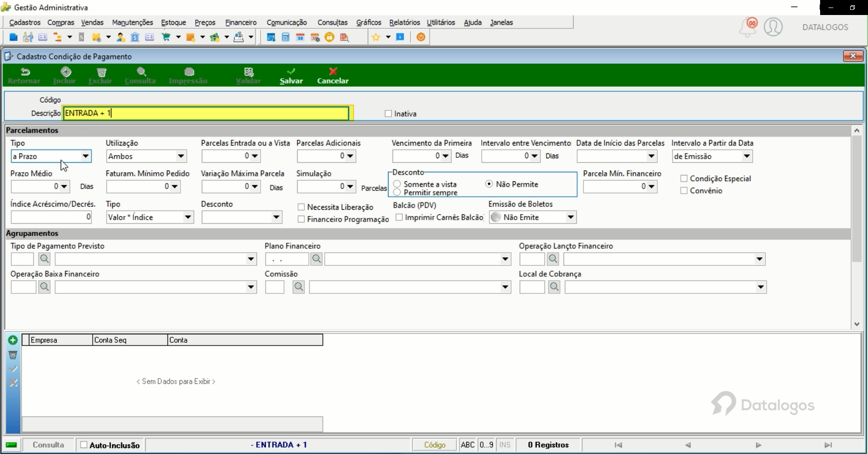The width and height of the screenshot is (868, 454).
Task: Select the Somente a vista radio option
Action: 397,184
